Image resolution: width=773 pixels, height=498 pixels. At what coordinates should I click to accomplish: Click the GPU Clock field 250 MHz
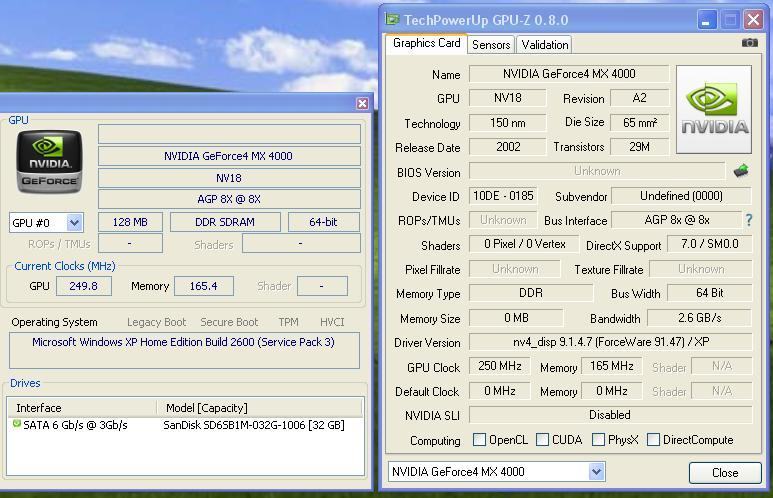499,366
